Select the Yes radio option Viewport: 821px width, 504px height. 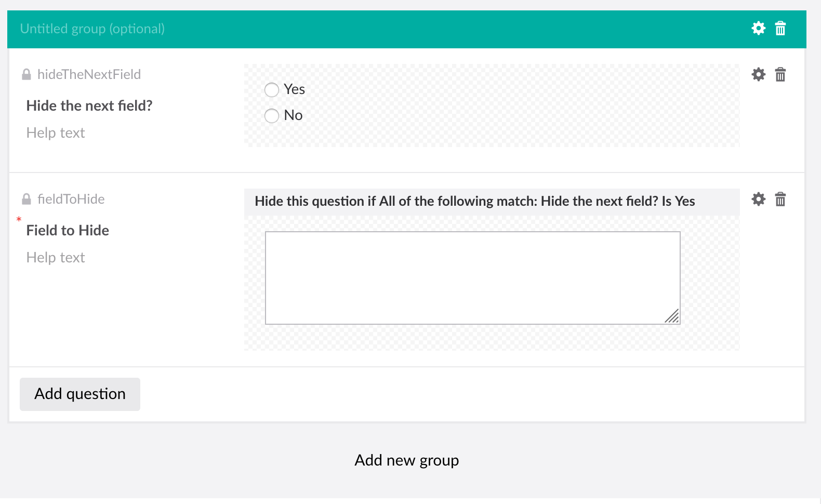271,89
